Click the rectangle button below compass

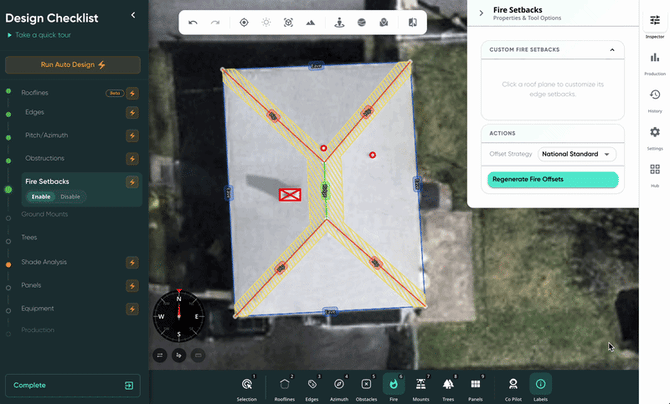[x=198, y=355]
